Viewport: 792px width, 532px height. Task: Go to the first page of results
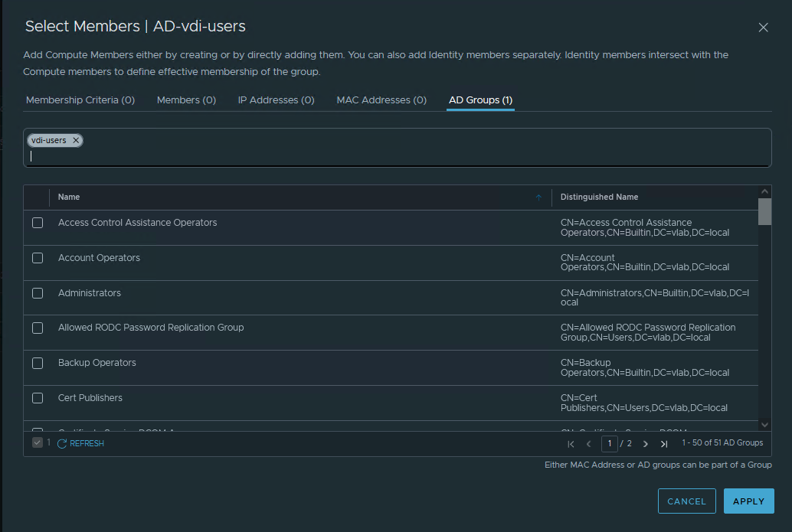571,443
